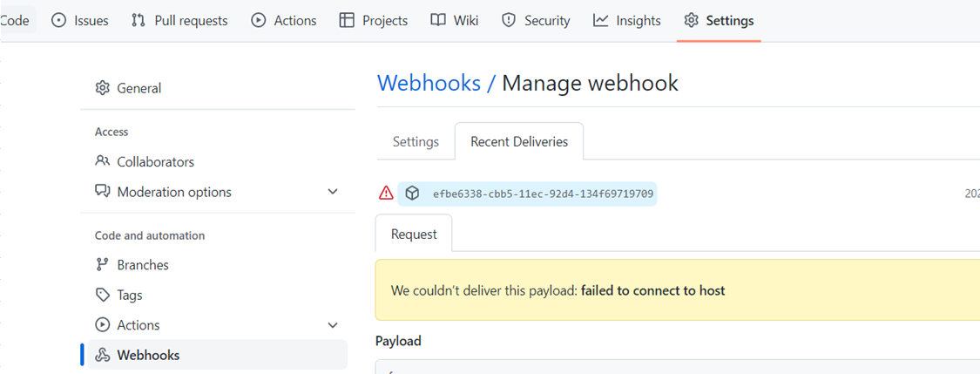Click the Webhooks breadcrumb link
Screen dimensions: 980x374
[x=429, y=83]
